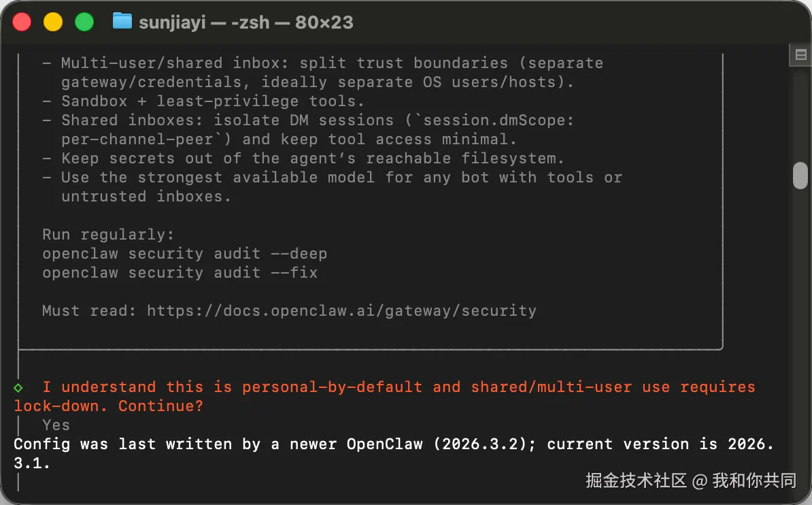Click the blue folder proxy icon in title bar

(122, 21)
